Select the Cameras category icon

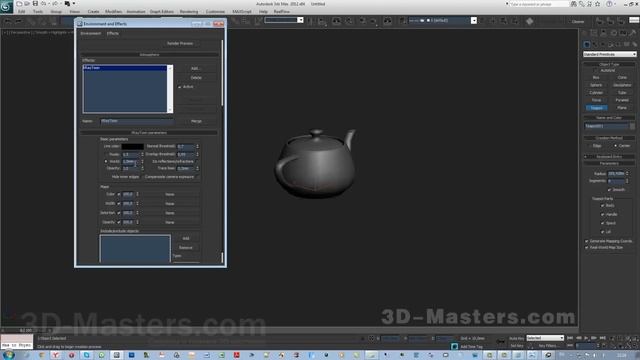tap(611, 44)
